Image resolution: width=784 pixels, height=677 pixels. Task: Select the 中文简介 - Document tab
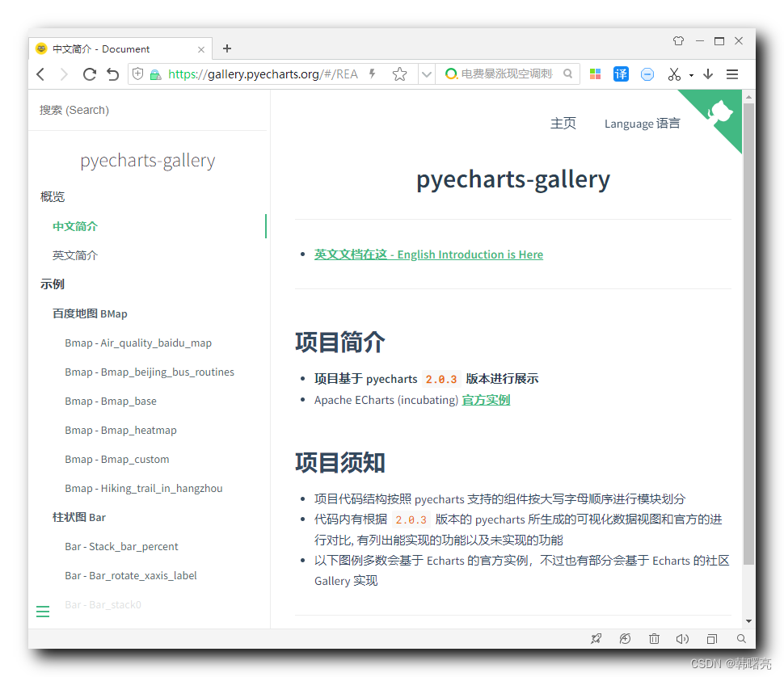(x=120, y=49)
